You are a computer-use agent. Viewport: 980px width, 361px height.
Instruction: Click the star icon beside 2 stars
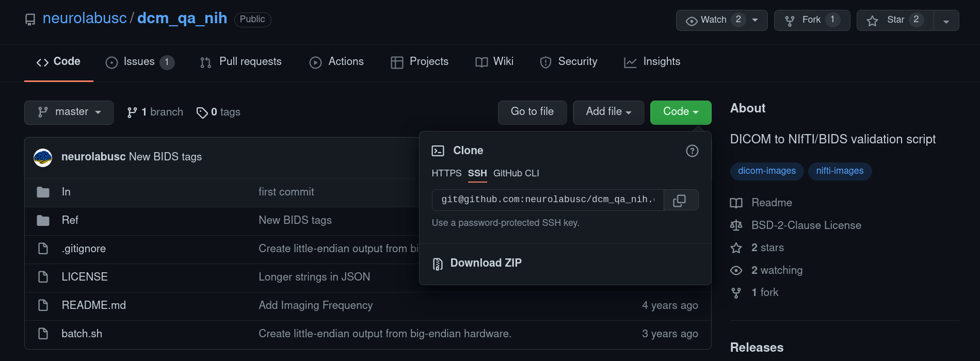[736, 248]
